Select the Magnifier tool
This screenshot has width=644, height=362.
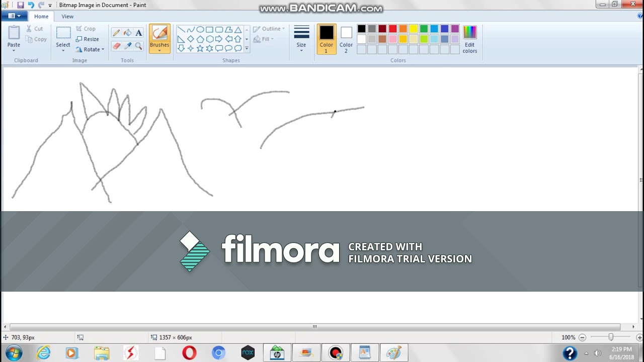click(138, 46)
